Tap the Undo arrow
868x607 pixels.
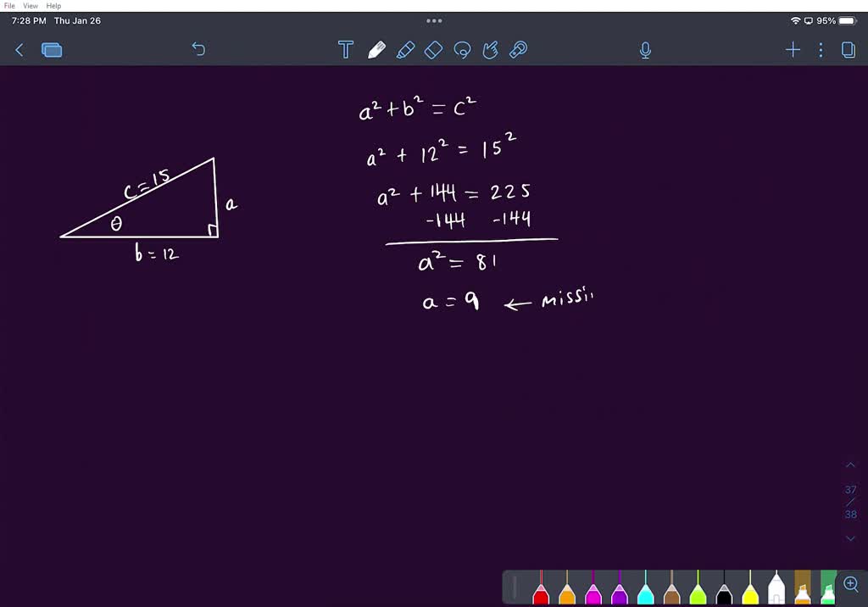(198, 49)
